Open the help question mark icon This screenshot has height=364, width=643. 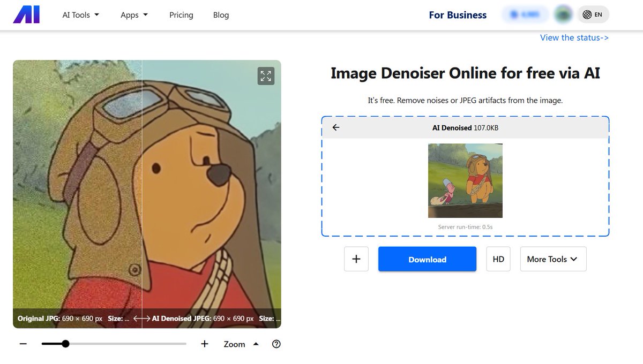(x=276, y=344)
